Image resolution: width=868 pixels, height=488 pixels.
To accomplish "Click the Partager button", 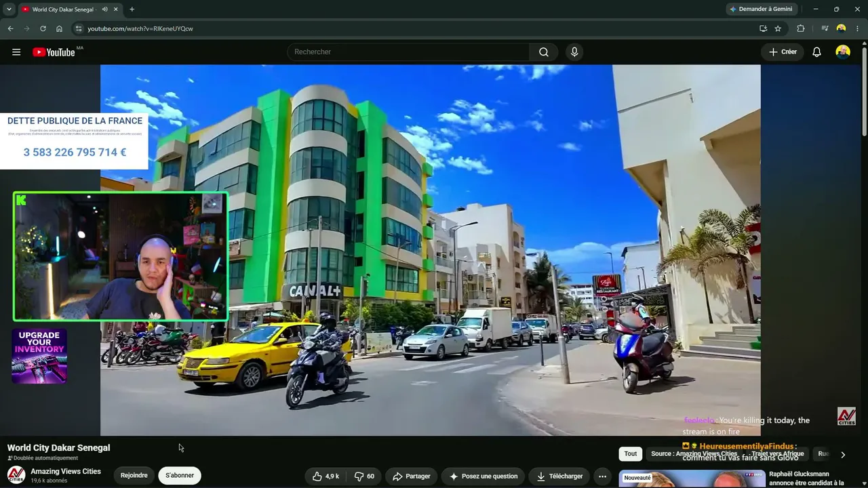I will pos(412,476).
